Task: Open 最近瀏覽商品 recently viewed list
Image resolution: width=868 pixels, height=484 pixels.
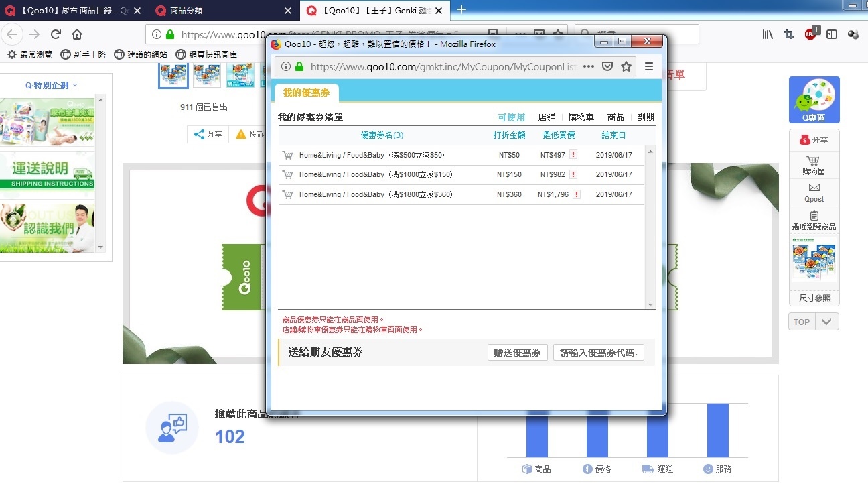Action: [x=814, y=220]
